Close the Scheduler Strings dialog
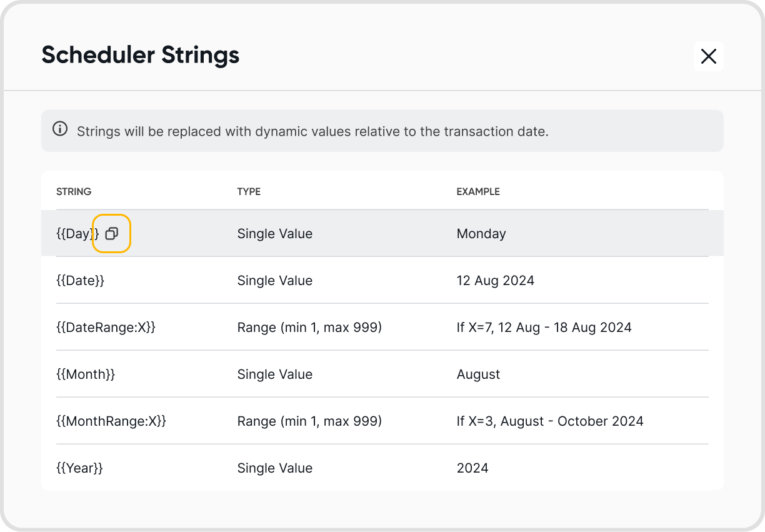This screenshot has width=765, height=532. coord(708,56)
